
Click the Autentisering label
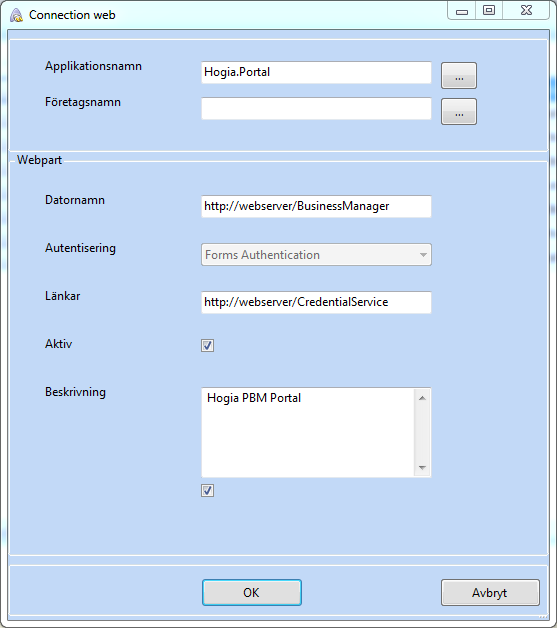tap(80, 248)
